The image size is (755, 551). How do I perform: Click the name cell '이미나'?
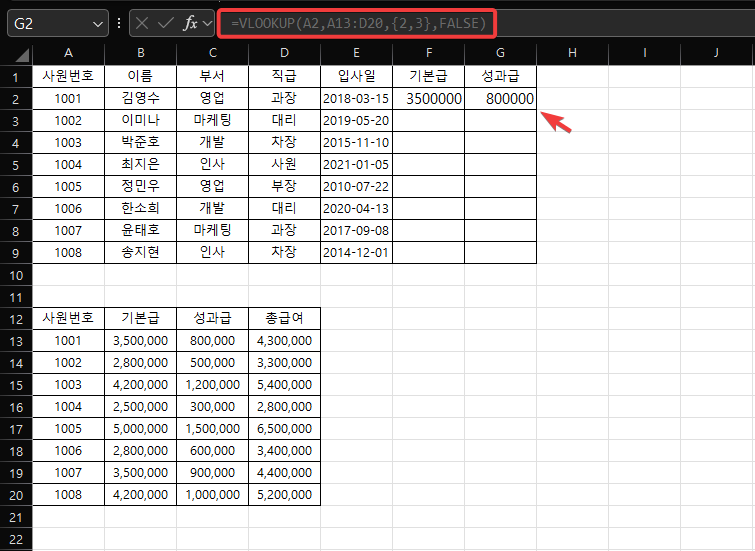(141, 120)
